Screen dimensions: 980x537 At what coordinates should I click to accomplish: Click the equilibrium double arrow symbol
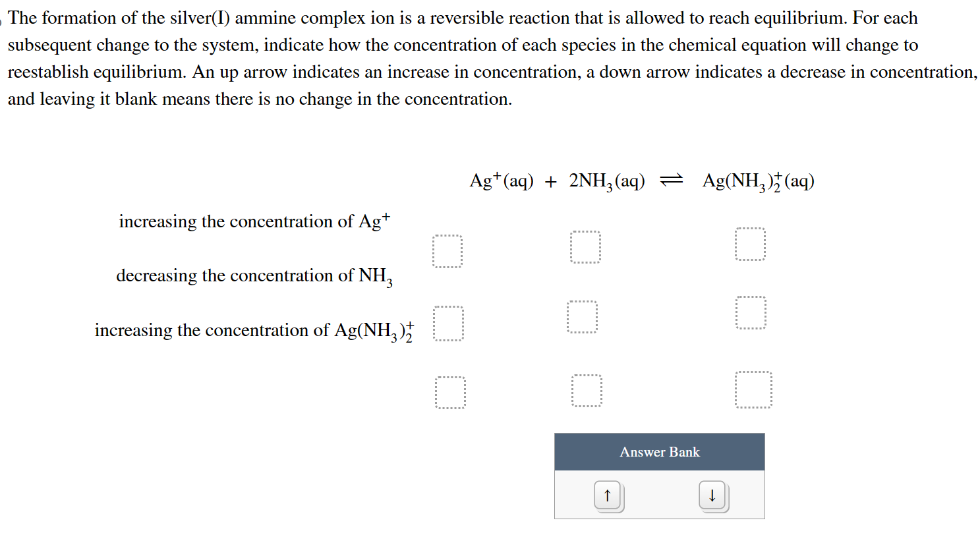pos(671,179)
